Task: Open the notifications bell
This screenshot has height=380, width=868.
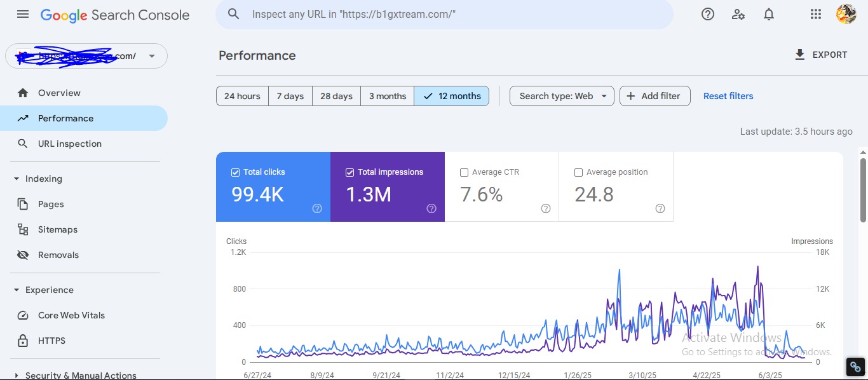Action: coord(769,14)
